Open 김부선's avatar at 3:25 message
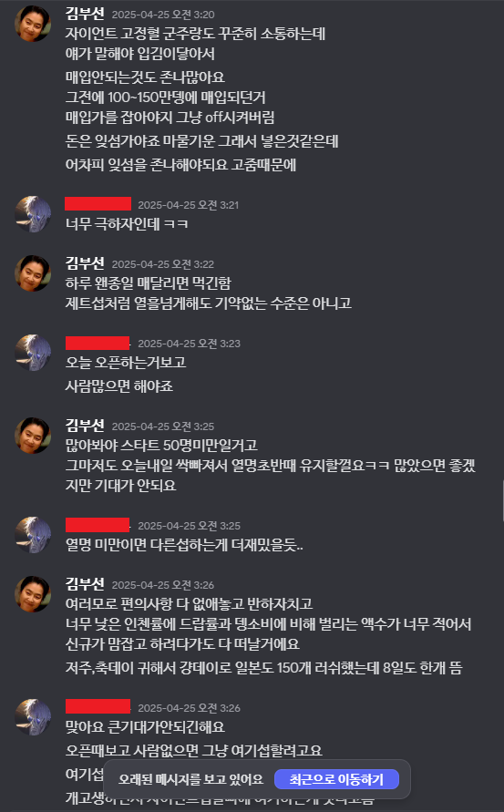Screen dimensions: 504x812 [33, 436]
